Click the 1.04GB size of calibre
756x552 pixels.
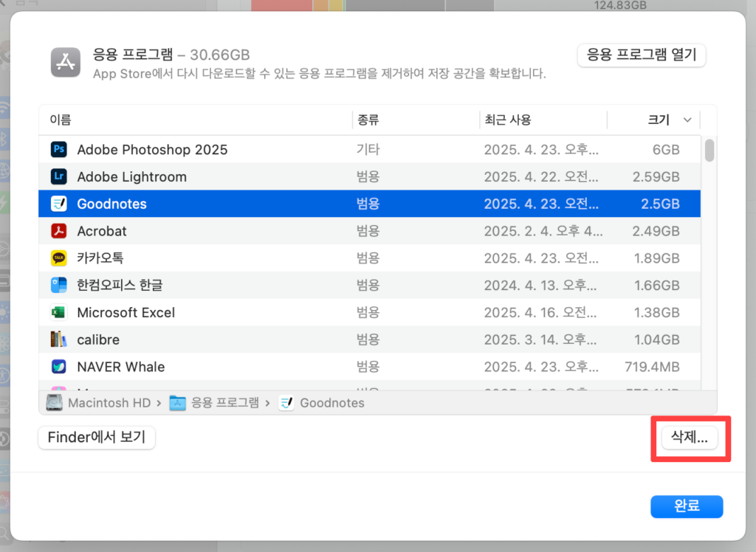656,339
